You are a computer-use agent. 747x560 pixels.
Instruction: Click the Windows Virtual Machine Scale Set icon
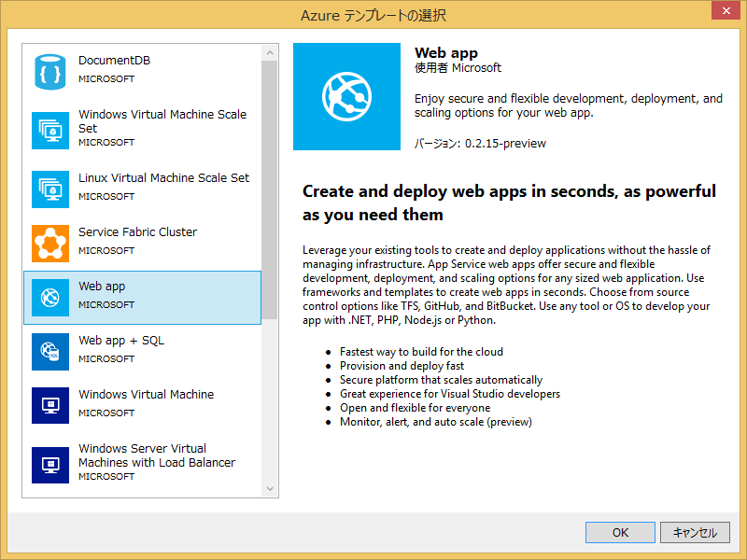pos(50,131)
